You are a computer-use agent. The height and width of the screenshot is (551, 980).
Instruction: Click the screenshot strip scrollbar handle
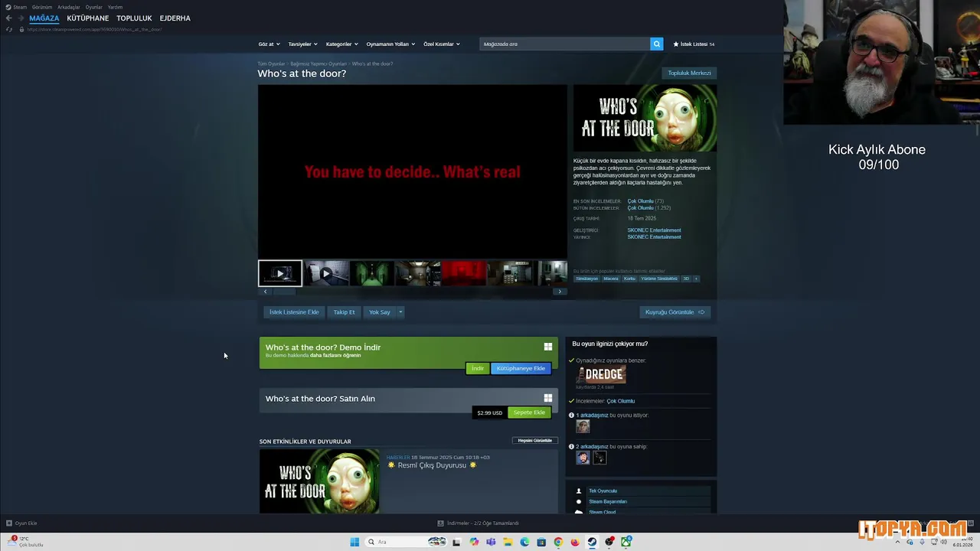tap(284, 292)
